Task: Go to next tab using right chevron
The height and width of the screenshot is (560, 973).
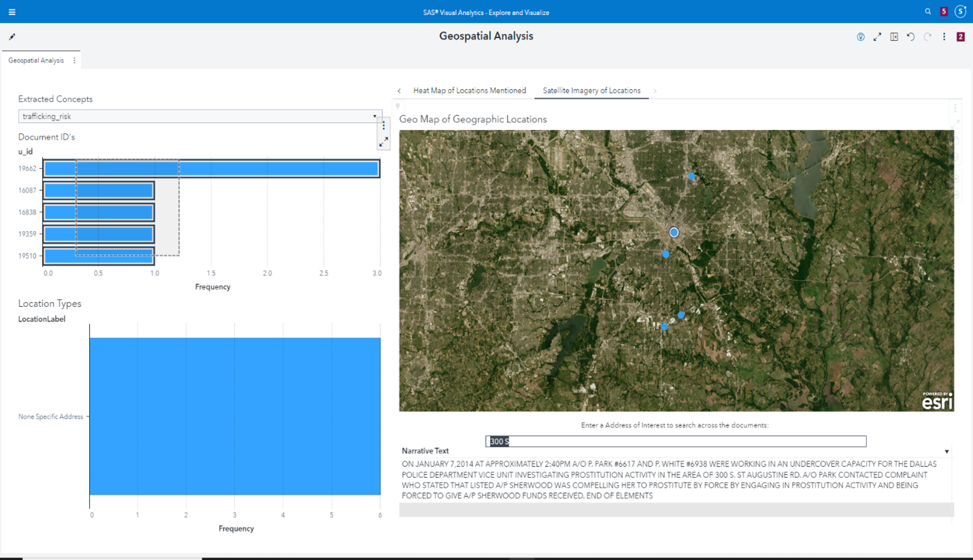Action: [655, 90]
